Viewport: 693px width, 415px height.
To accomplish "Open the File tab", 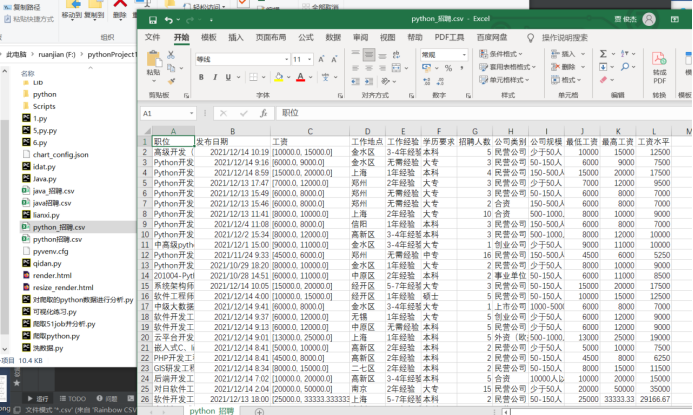I will 152,38.
